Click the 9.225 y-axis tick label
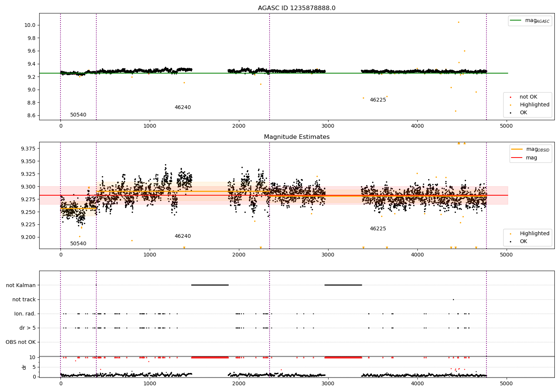560x392 pixels. pos(28,224)
